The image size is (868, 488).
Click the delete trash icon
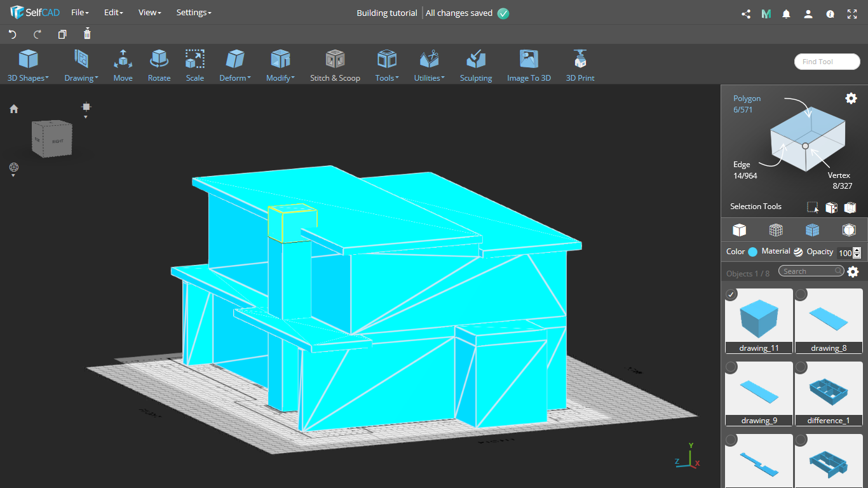tap(88, 34)
